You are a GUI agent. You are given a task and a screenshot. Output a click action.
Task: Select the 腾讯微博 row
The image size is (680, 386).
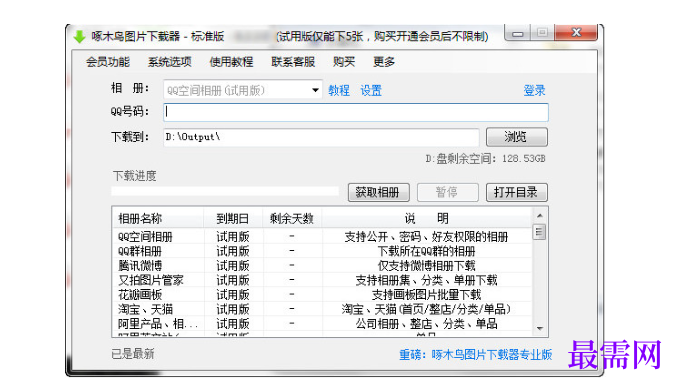click(x=322, y=265)
